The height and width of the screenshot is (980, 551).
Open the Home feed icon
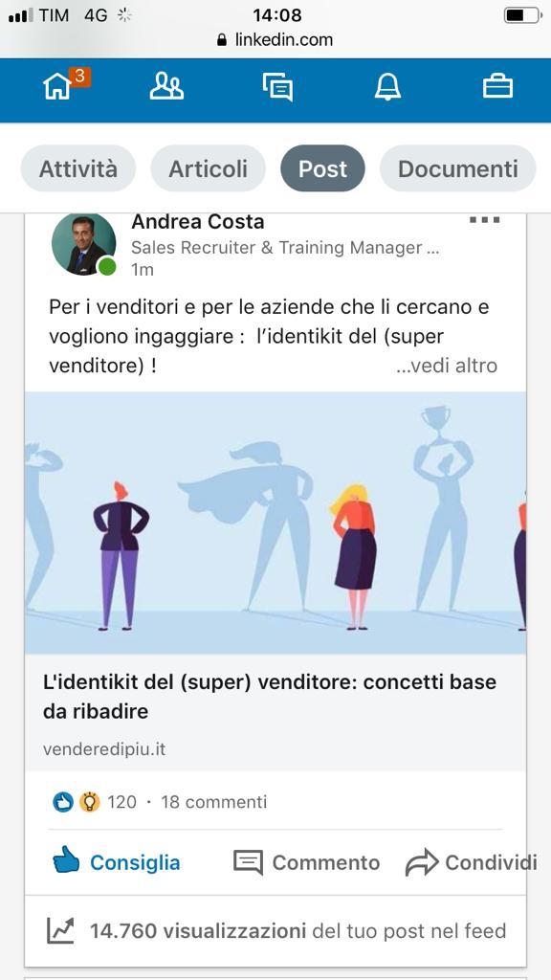58,87
